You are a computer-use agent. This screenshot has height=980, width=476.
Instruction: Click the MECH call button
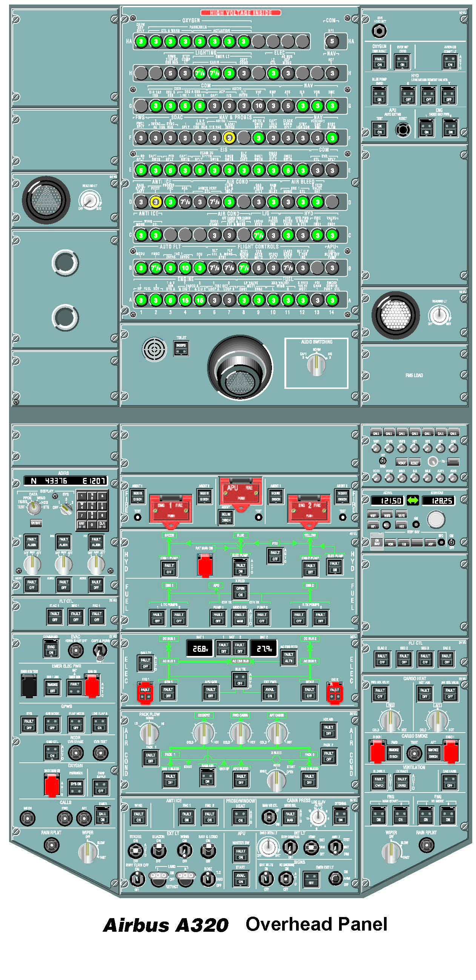coord(28,817)
